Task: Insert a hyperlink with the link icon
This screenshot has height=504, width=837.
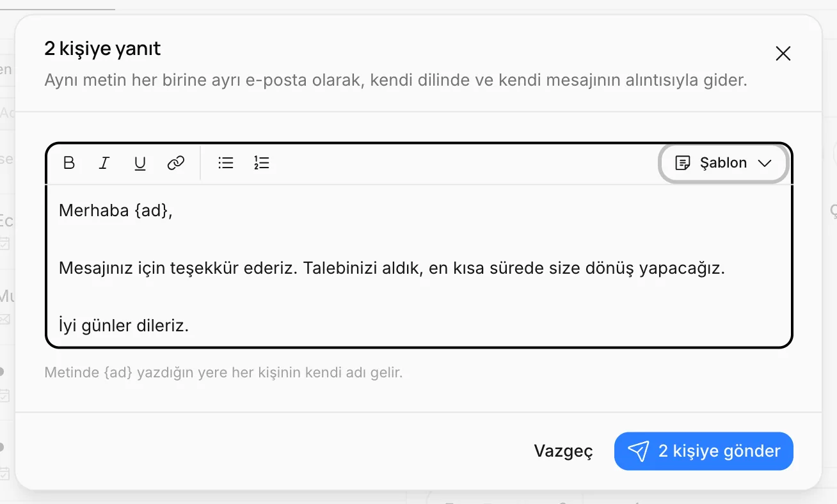Action: (x=175, y=163)
